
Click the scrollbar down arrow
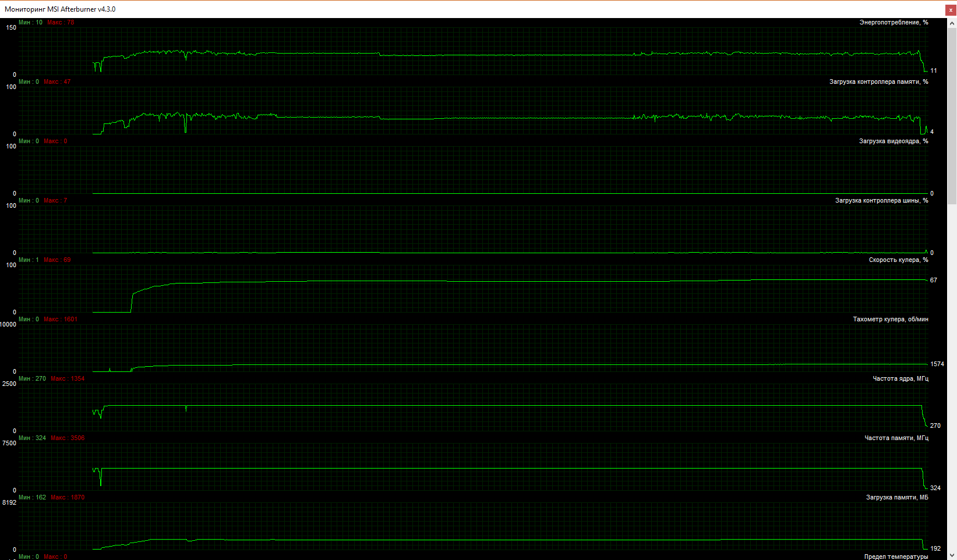pos(952,555)
